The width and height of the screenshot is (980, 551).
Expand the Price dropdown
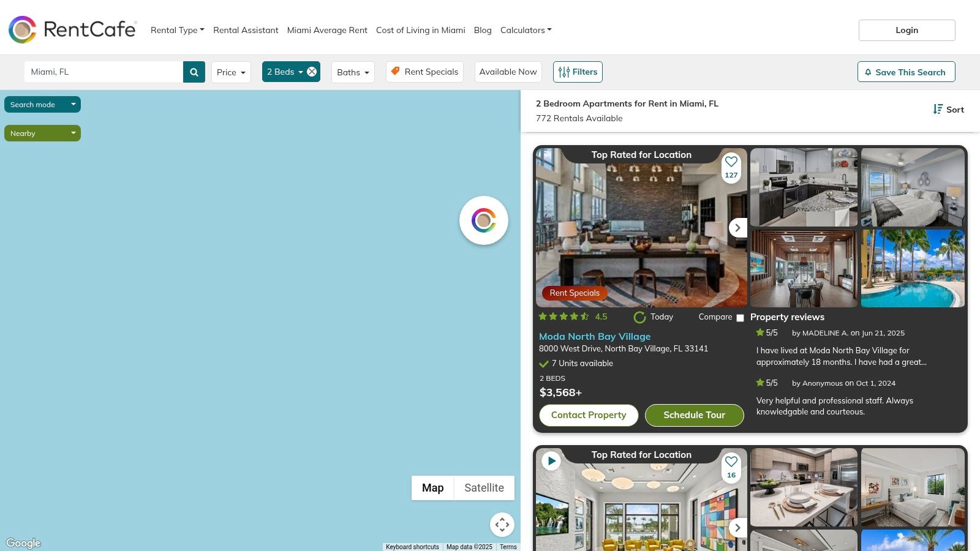click(x=231, y=72)
